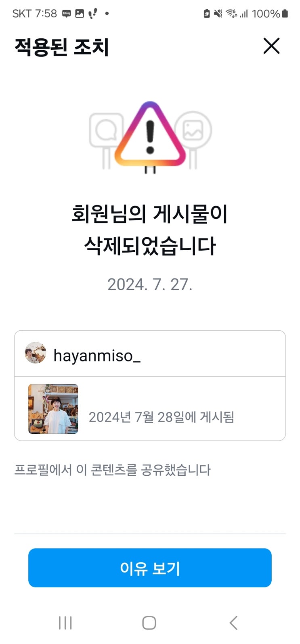Tap the gallery image notification icon

(x=80, y=14)
